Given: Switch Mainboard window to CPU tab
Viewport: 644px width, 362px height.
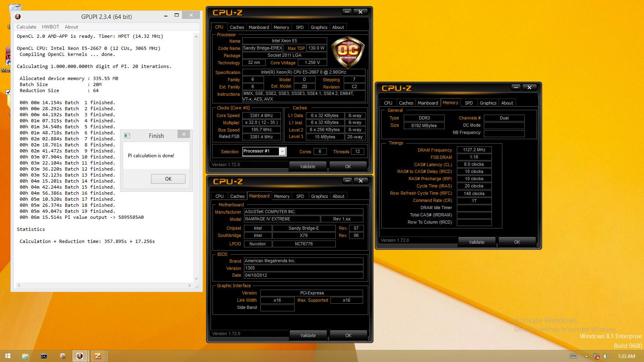Looking at the screenshot, I should pyautogui.click(x=219, y=196).
